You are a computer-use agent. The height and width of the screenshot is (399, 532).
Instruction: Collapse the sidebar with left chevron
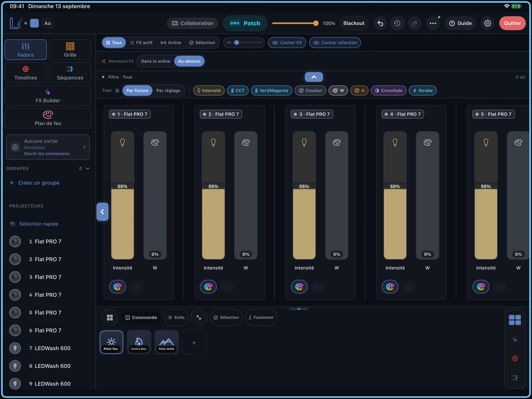click(102, 212)
